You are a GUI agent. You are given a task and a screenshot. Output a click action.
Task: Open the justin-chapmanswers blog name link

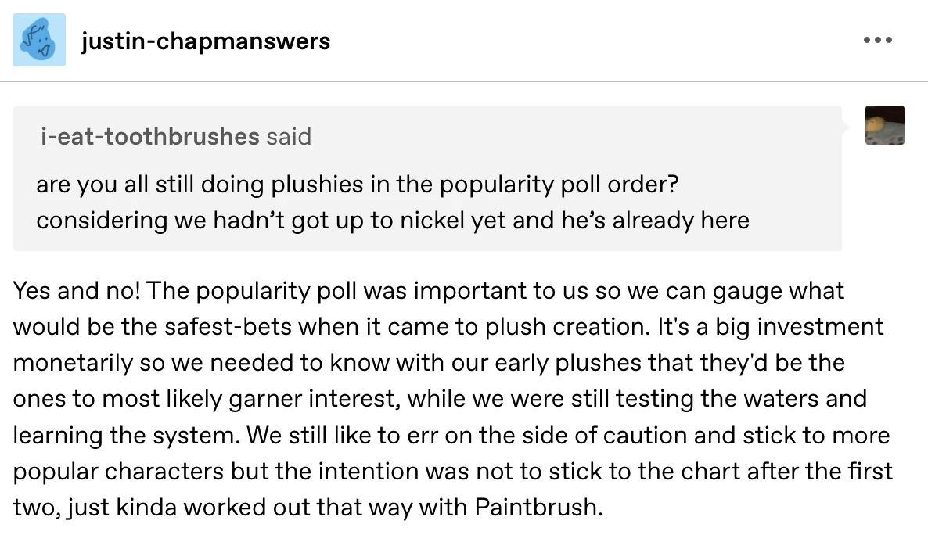point(206,41)
